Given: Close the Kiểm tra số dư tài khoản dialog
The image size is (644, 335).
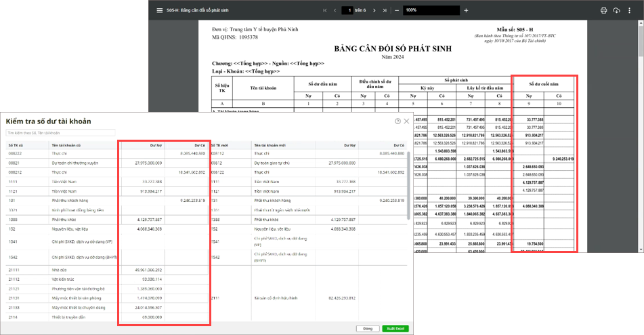Looking at the screenshot, I should (406, 121).
